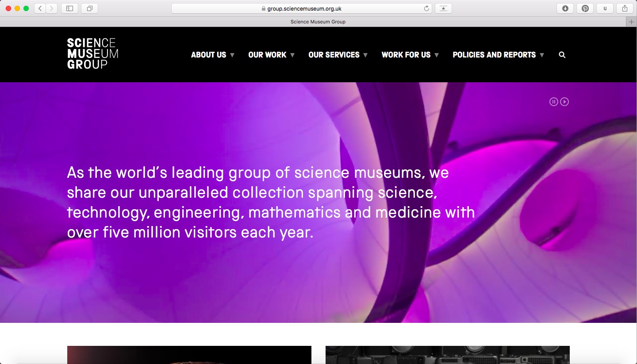Toggle the Safari sidebar
Image resolution: width=637 pixels, height=364 pixels.
[69, 8]
